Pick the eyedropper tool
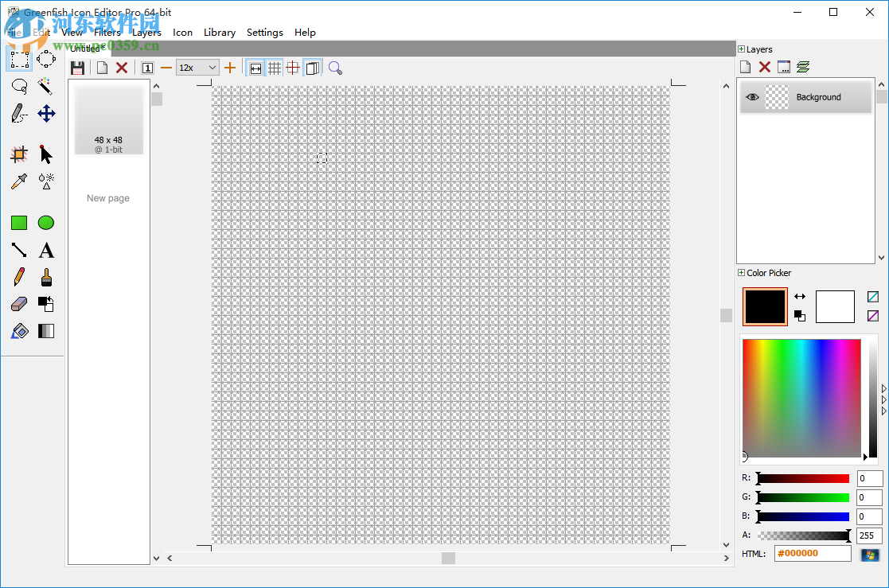The height and width of the screenshot is (588, 889). click(x=18, y=181)
